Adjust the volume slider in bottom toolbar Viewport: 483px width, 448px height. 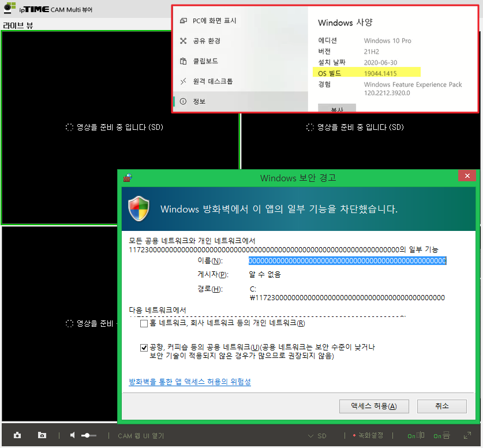(89, 435)
